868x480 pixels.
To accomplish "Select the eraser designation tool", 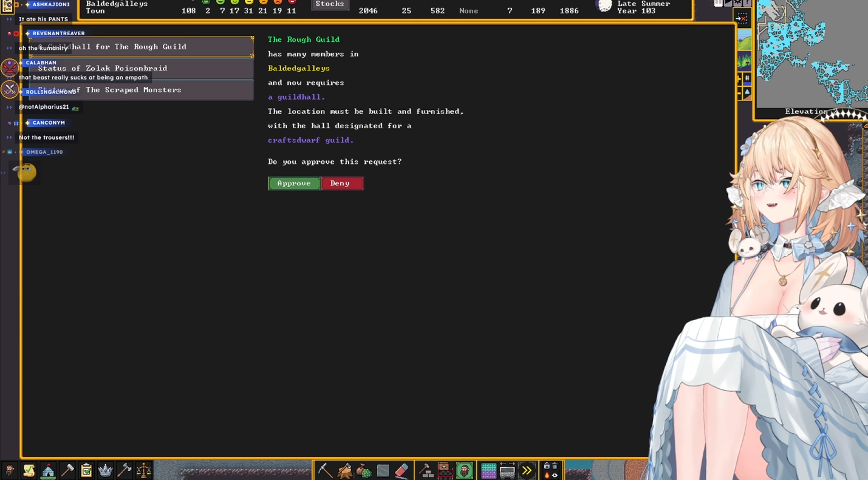I will pyautogui.click(x=402, y=470).
